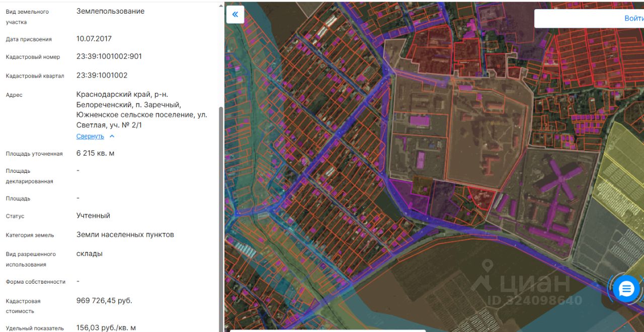
Task: Collapse address using chevron next to Свернуть
Action: (x=112, y=137)
